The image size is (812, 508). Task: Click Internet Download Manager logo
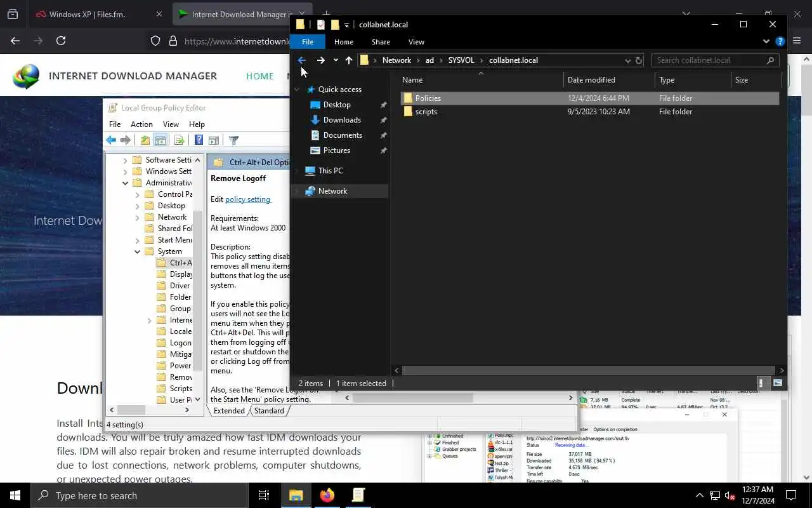coord(25,76)
